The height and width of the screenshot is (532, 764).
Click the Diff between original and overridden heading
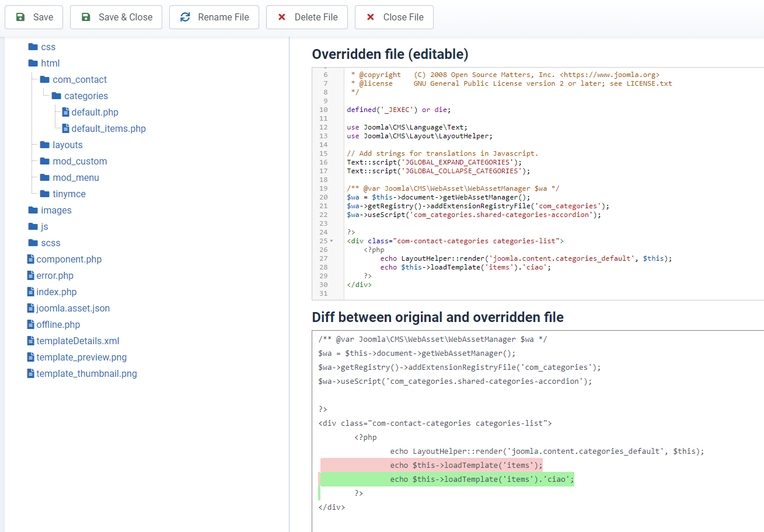(438, 317)
